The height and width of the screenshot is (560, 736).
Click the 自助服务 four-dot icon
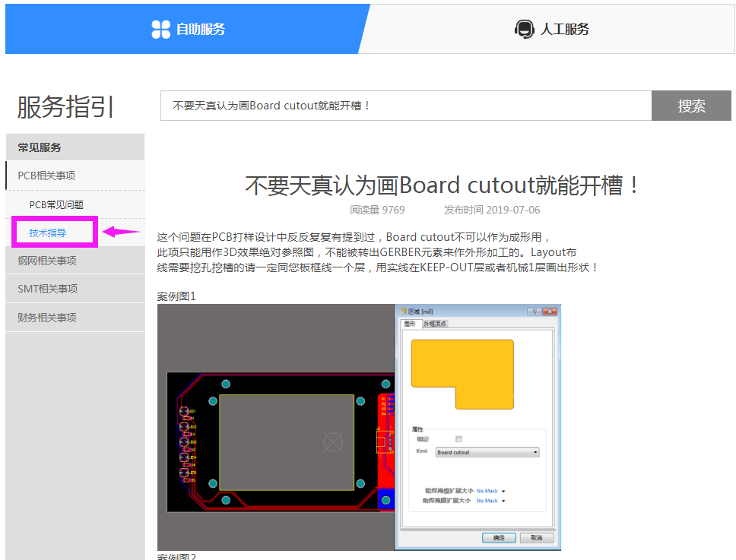(x=161, y=30)
